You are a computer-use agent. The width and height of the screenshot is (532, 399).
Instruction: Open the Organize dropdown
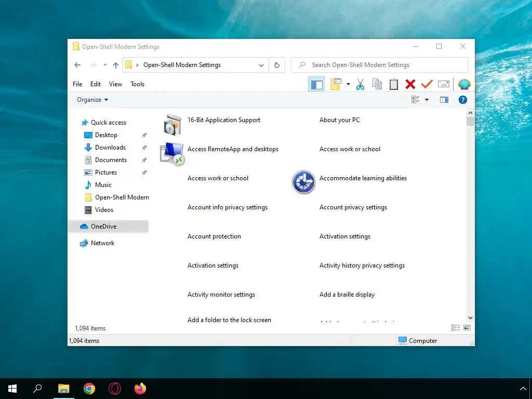point(92,100)
